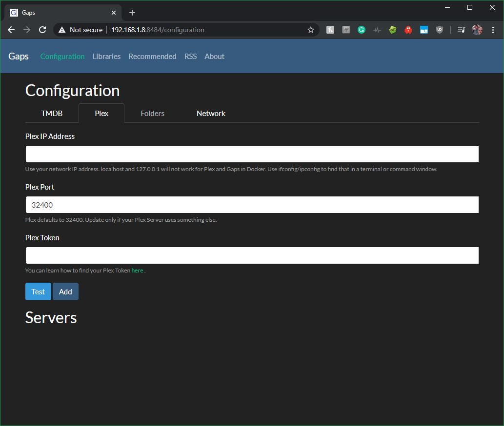Click the Not secure warning icon
Screen dimensions: 504x426
pyautogui.click(x=62, y=30)
